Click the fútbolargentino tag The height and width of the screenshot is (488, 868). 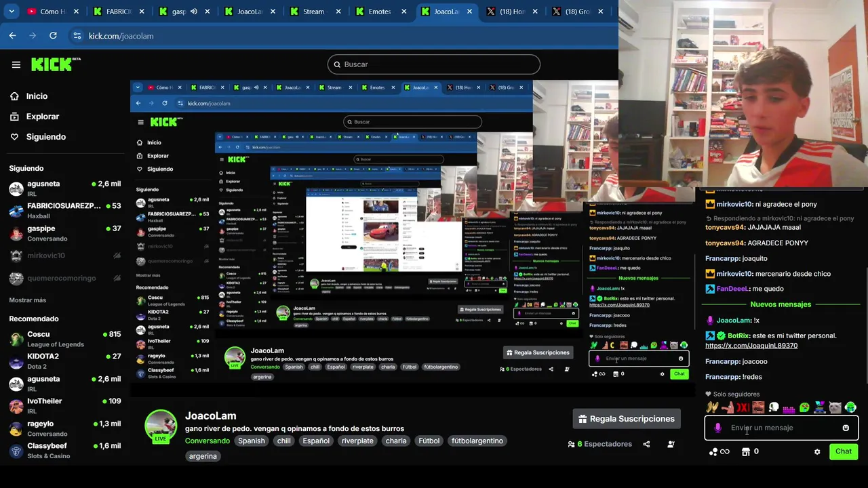point(477,441)
